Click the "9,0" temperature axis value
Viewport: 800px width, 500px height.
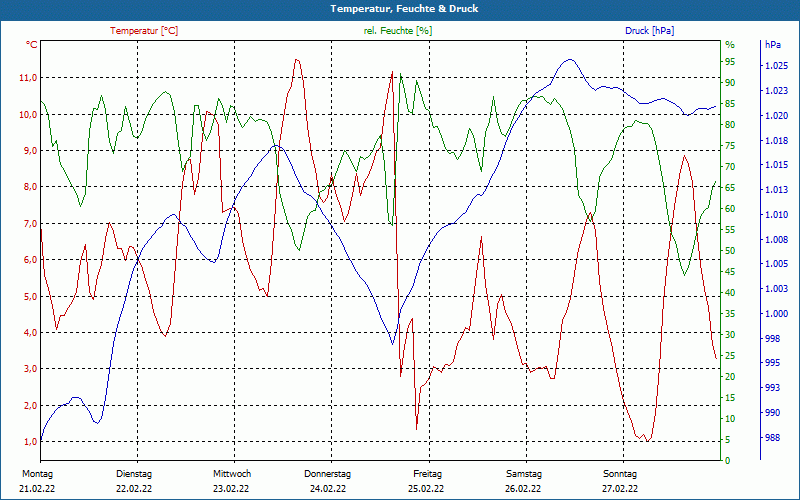tap(30, 151)
